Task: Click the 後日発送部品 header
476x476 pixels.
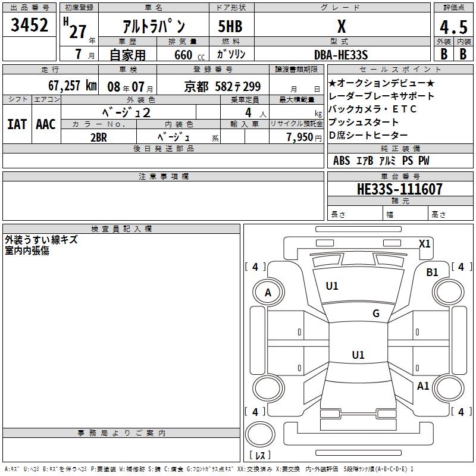Action: pyautogui.click(x=163, y=148)
